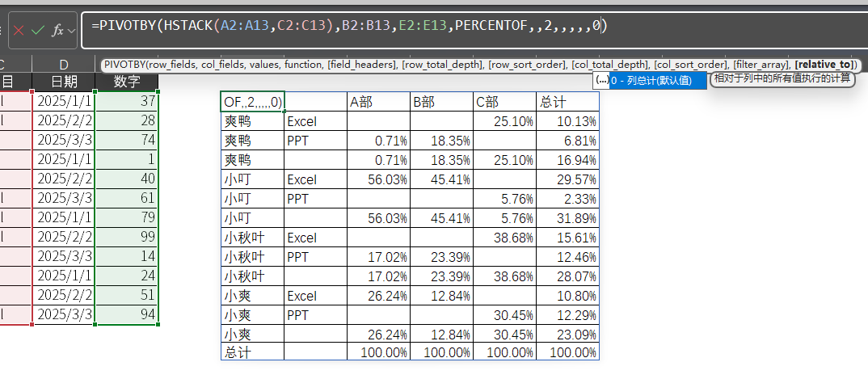Select the 56.03% cell in 小叮 Excel row
The image size is (868, 379).
tap(379, 179)
